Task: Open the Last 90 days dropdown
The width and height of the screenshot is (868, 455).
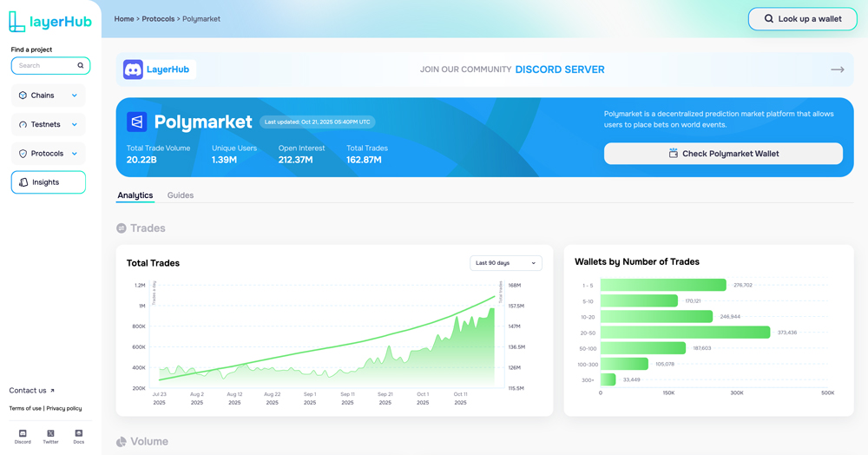Action: pos(506,263)
